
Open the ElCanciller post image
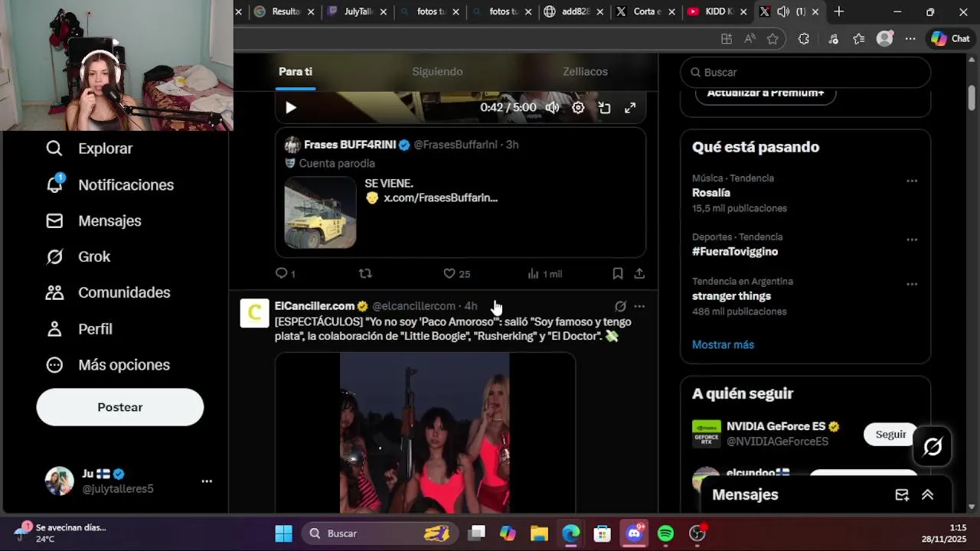click(x=425, y=432)
